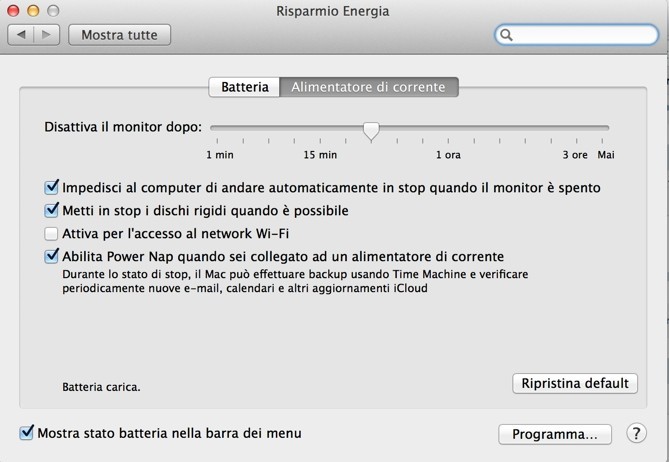Enable 'Attiva per l'accesso al network Wi-Fi'
669x462 pixels.
tap(52, 233)
